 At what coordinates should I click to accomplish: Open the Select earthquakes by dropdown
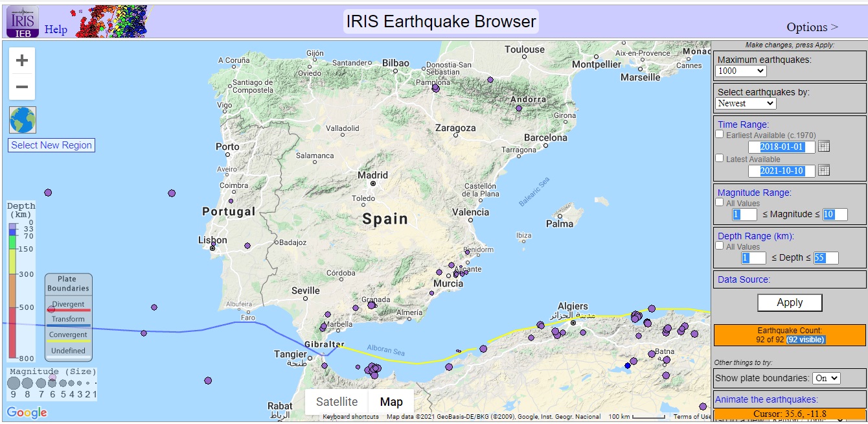[x=746, y=103]
